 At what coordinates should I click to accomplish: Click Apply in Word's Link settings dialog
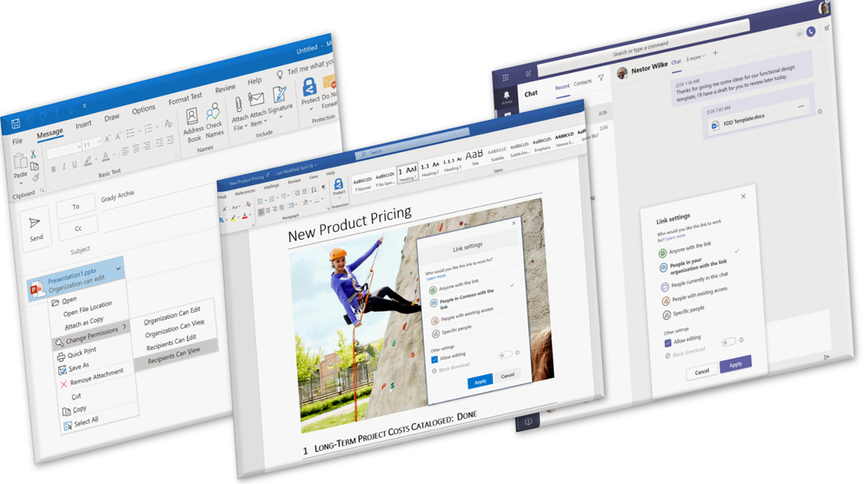point(480,381)
